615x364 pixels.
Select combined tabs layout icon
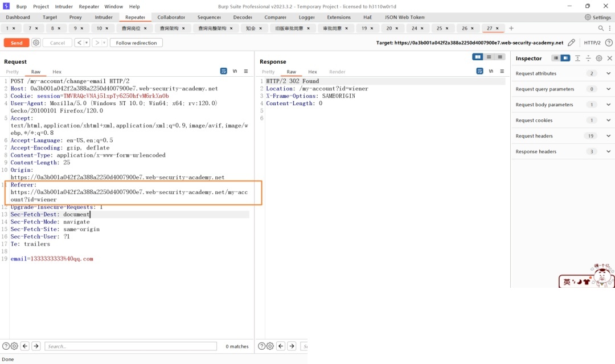coord(500,57)
